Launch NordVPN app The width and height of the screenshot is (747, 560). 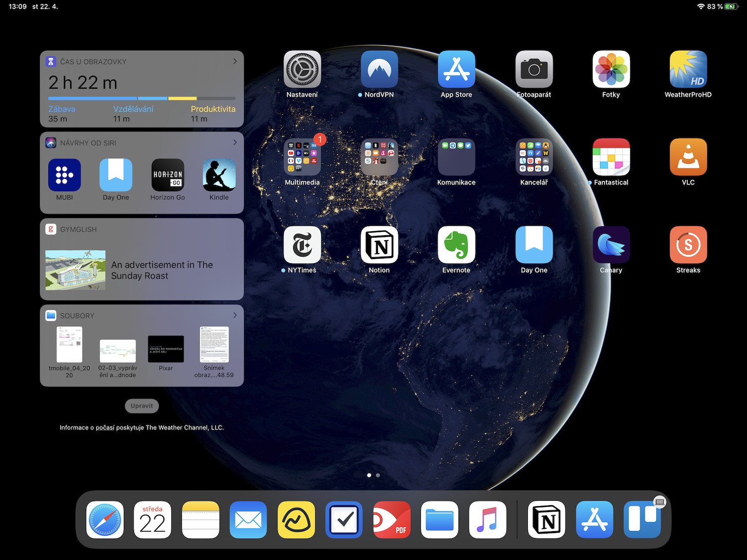[x=379, y=69]
